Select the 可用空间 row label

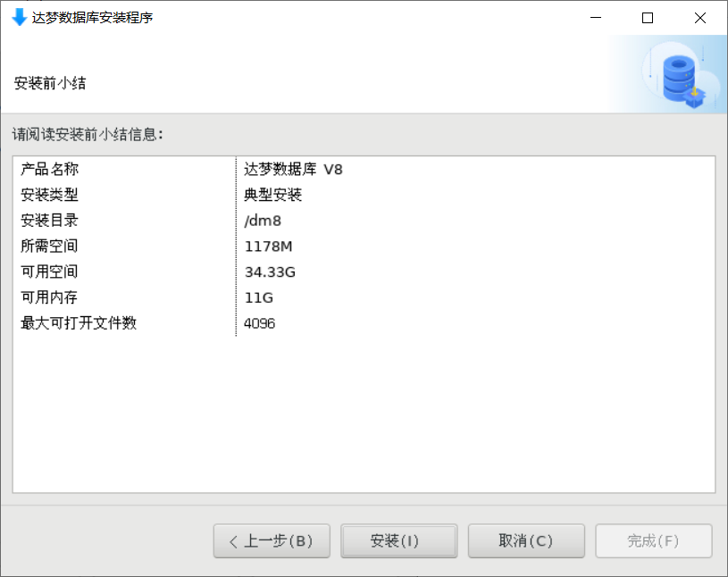point(49,272)
